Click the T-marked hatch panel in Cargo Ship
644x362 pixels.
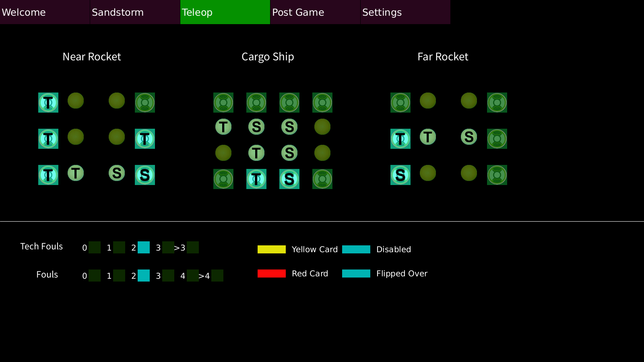pyautogui.click(x=256, y=179)
